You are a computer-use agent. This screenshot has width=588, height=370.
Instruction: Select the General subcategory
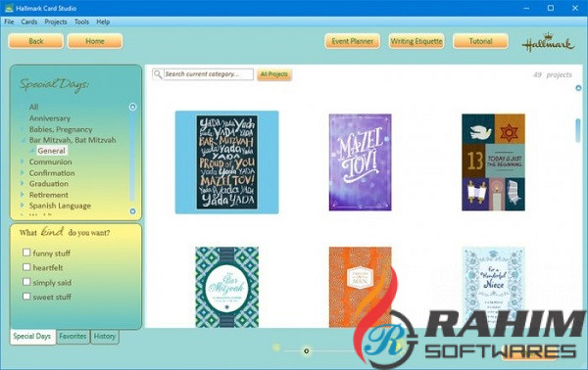tap(51, 151)
